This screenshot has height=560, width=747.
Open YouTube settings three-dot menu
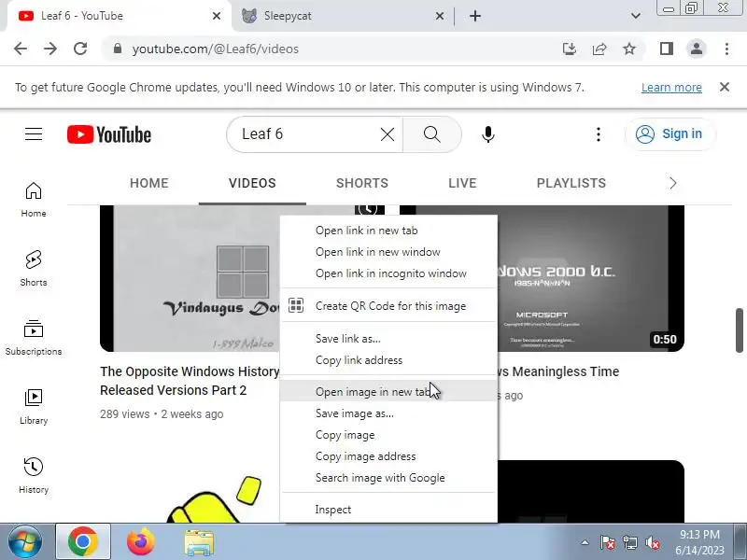[x=599, y=134]
